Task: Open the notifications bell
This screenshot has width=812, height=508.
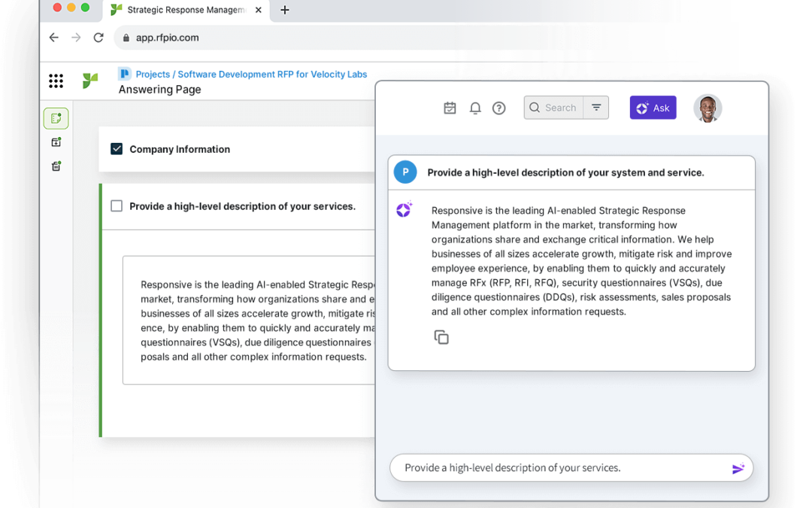Action: 475,108
